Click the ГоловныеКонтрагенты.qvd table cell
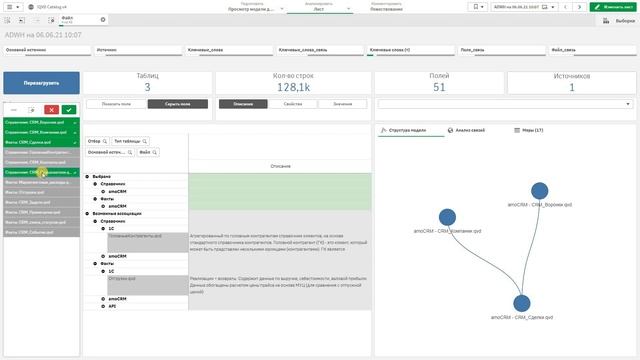640x360 pixels. click(x=148, y=242)
